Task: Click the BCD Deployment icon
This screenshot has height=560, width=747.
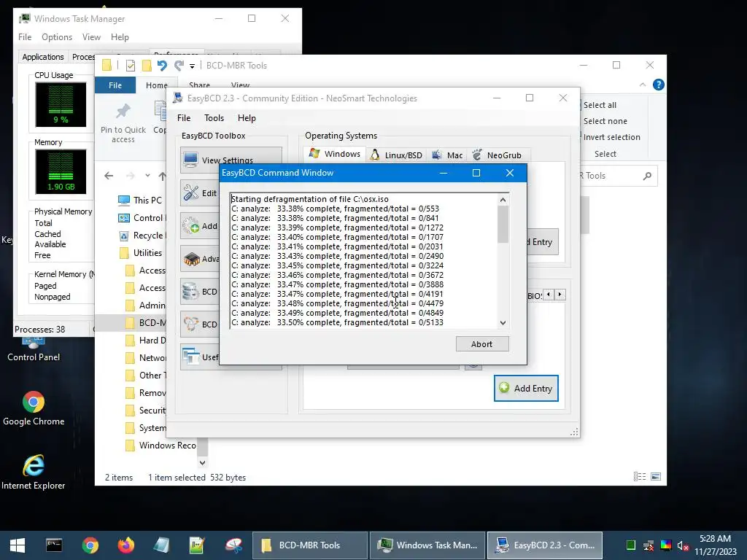Action: pyautogui.click(x=191, y=324)
